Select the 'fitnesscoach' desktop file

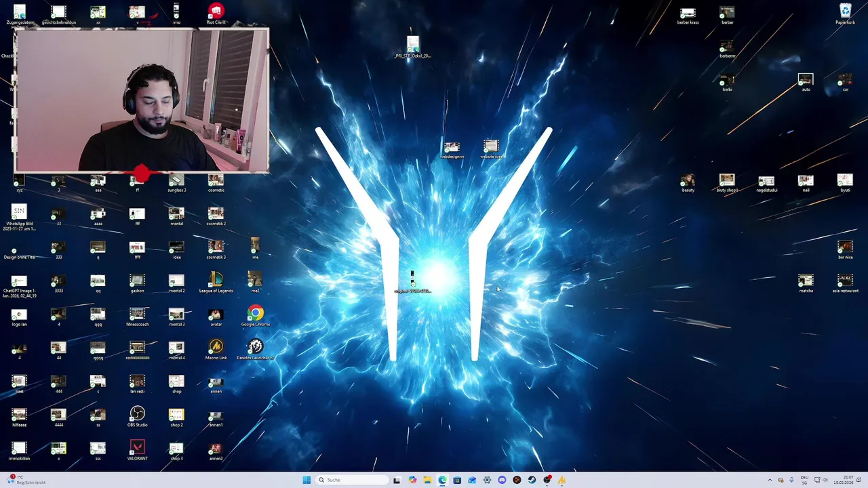click(x=137, y=317)
